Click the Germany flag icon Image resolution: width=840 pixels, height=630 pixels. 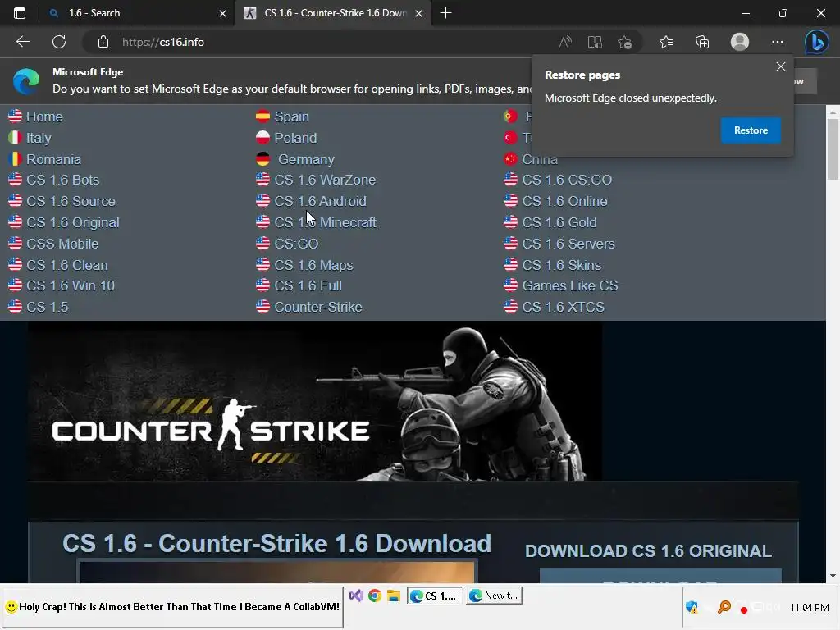point(262,159)
